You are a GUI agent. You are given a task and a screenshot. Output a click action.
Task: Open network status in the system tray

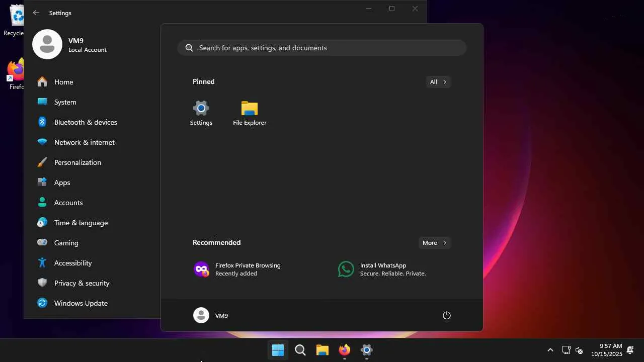pyautogui.click(x=566, y=350)
